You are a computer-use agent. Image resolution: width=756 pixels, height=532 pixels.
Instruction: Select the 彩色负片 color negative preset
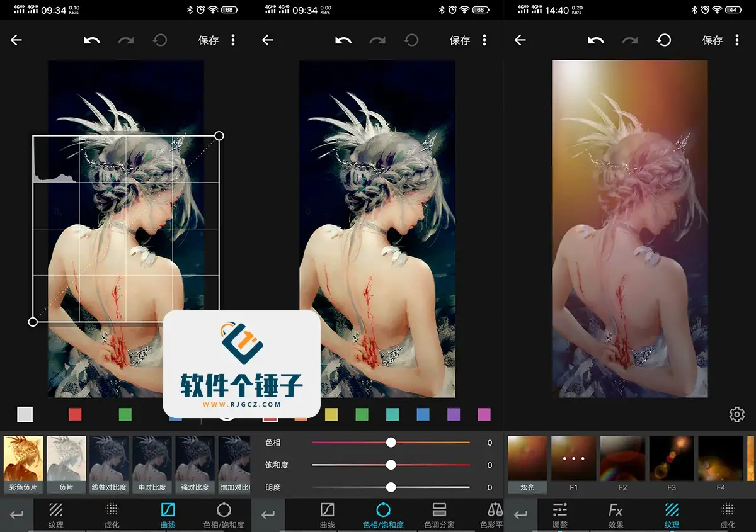point(23,464)
